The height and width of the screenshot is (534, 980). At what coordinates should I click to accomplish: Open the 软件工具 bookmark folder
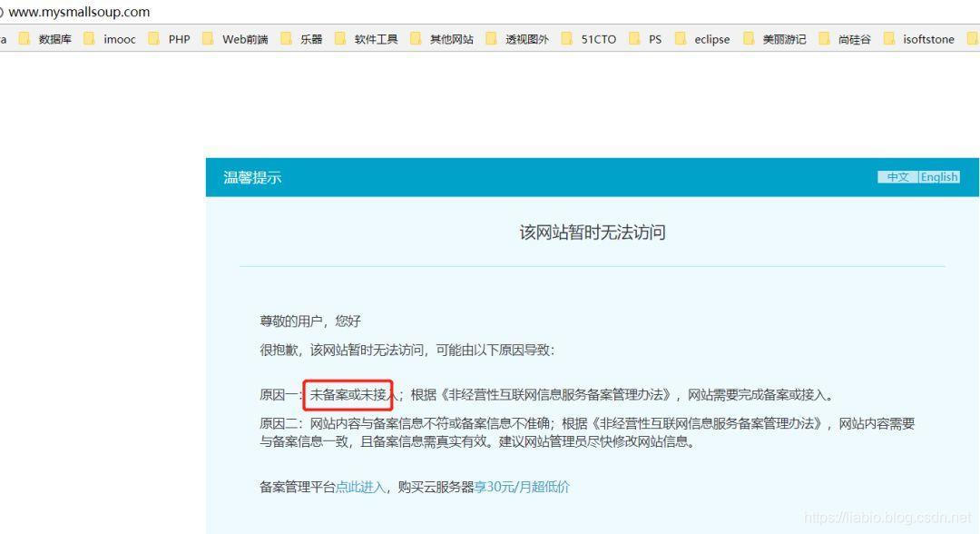coord(367,39)
